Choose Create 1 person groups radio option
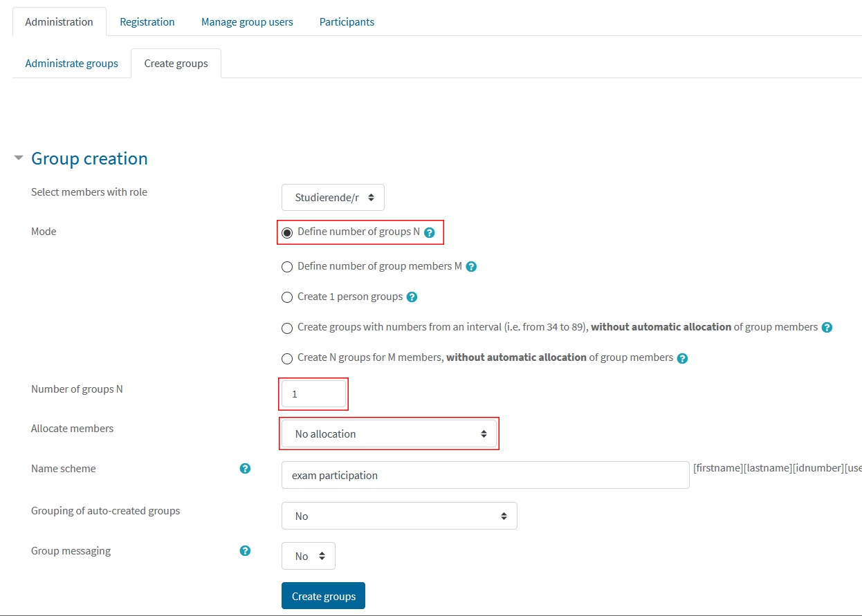Screen dimensions: 862x616 click(287, 297)
